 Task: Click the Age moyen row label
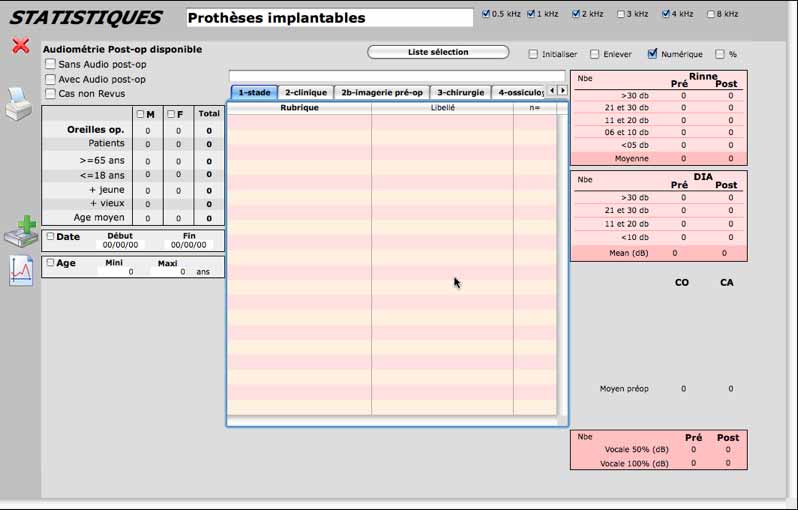tap(99, 217)
